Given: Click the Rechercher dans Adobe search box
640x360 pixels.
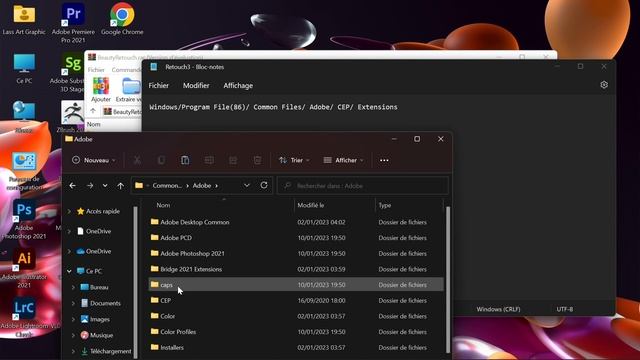Looking at the screenshot, I should tap(363, 186).
